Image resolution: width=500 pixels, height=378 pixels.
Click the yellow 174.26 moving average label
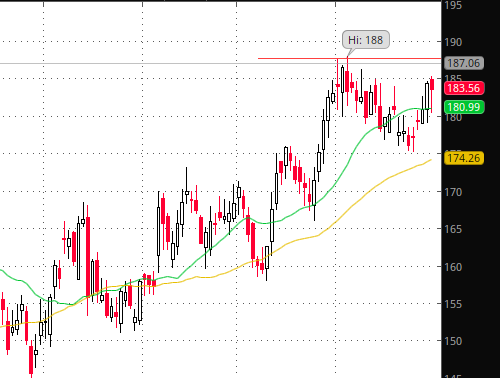coord(464,158)
